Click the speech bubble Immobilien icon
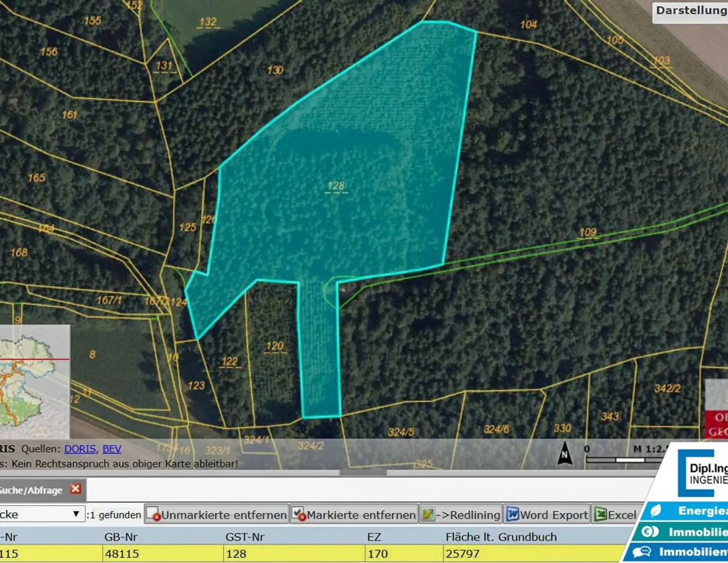Screen dimensions: 728x563 642,552
